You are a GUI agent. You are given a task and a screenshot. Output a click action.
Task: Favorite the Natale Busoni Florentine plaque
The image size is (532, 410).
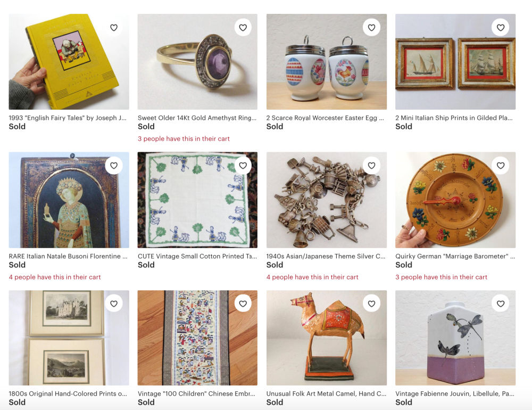(114, 166)
